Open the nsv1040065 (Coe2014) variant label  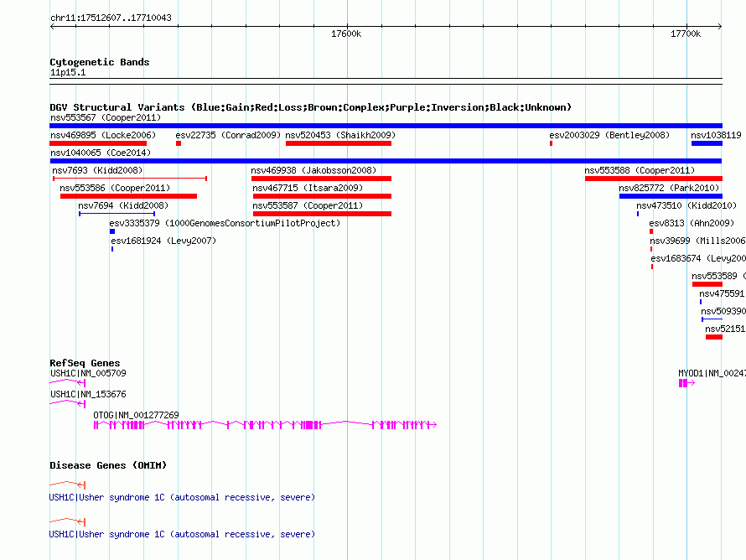[x=101, y=153]
